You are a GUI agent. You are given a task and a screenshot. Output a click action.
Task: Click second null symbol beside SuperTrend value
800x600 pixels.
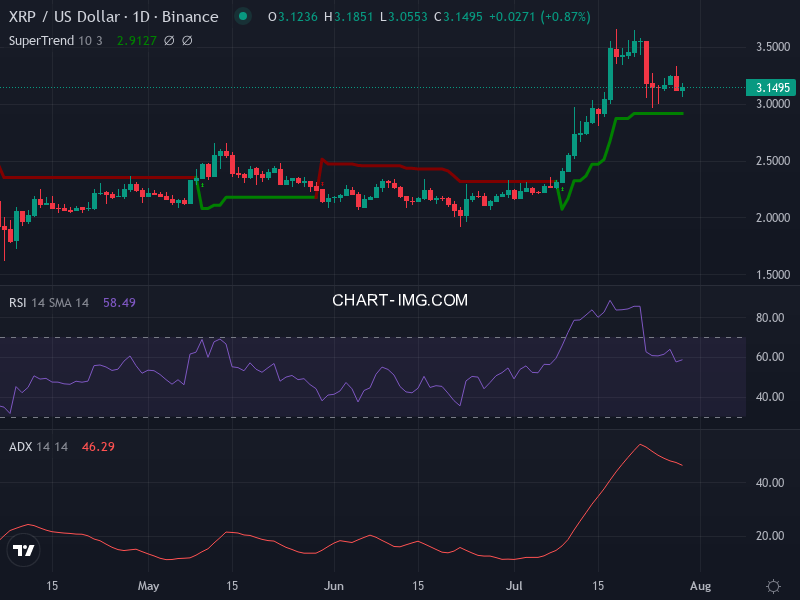[x=187, y=40]
